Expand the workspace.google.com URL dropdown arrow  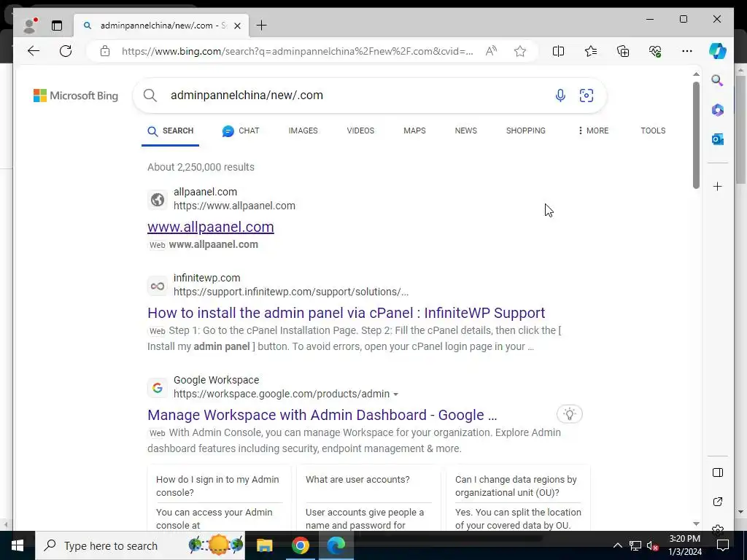[395, 394]
